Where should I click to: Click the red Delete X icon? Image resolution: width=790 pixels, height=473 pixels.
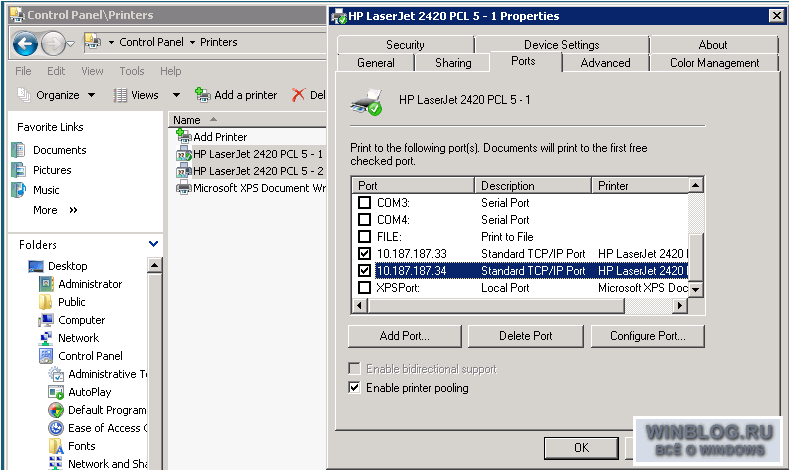pos(298,95)
